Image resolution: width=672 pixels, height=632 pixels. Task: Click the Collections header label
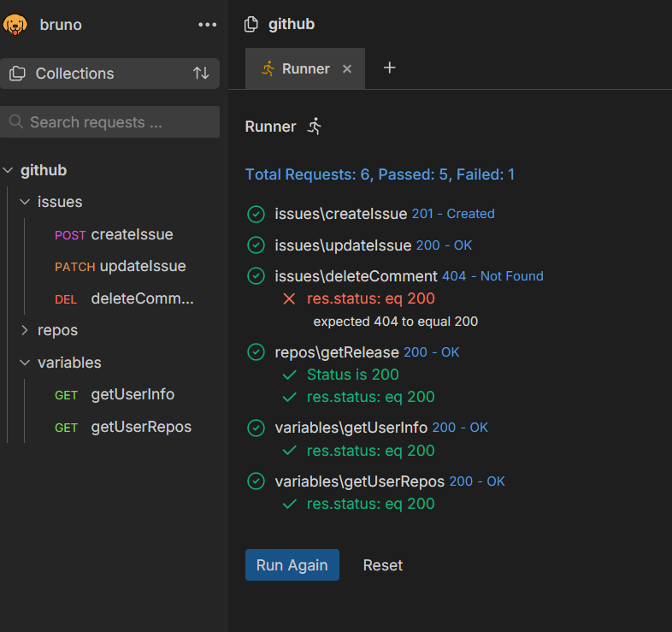point(75,74)
